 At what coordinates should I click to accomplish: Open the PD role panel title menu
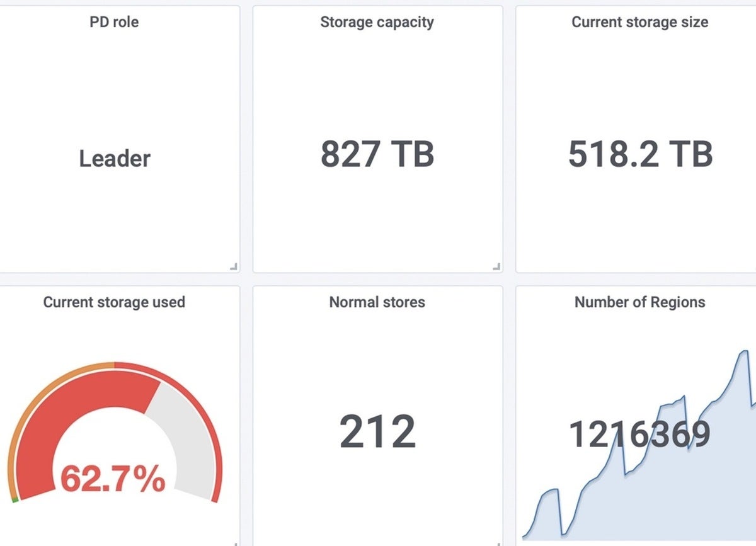pyautogui.click(x=114, y=22)
